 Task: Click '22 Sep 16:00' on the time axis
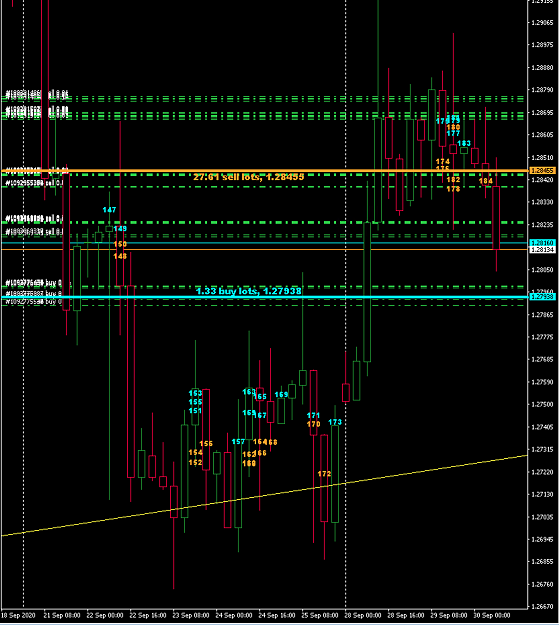[x=148, y=615]
